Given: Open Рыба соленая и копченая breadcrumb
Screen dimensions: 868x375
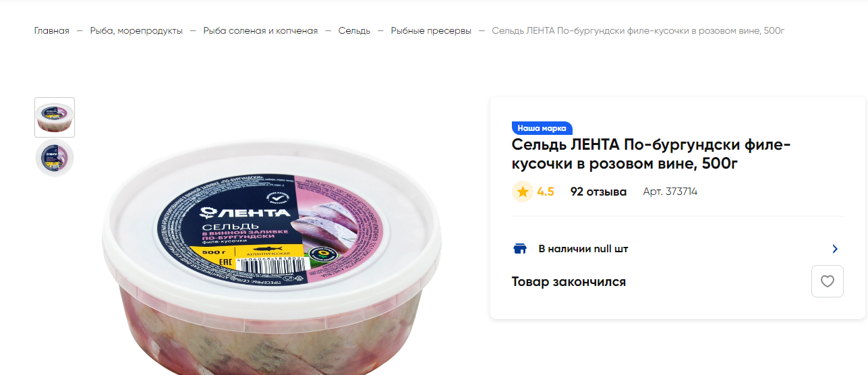Looking at the screenshot, I should tap(260, 31).
